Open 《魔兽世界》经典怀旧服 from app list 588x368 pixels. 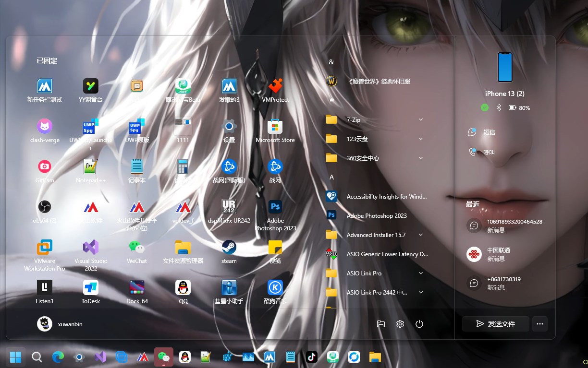point(375,81)
